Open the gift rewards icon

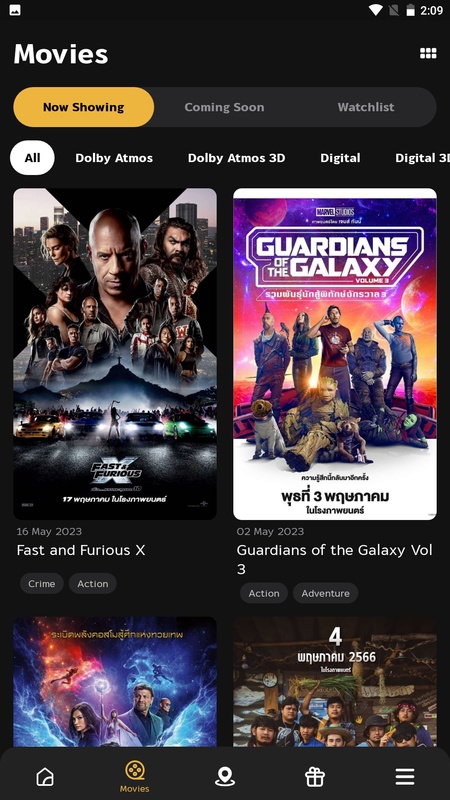(315, 777)
